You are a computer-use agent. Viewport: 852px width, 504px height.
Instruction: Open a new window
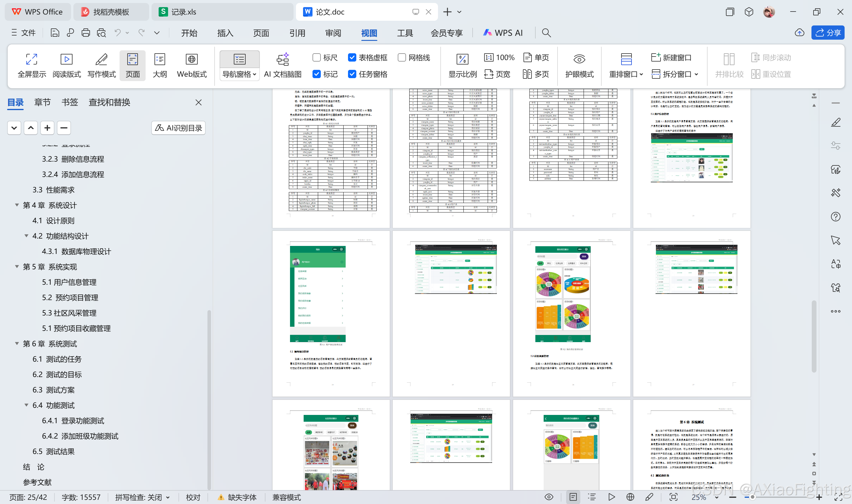click(671, 57)
